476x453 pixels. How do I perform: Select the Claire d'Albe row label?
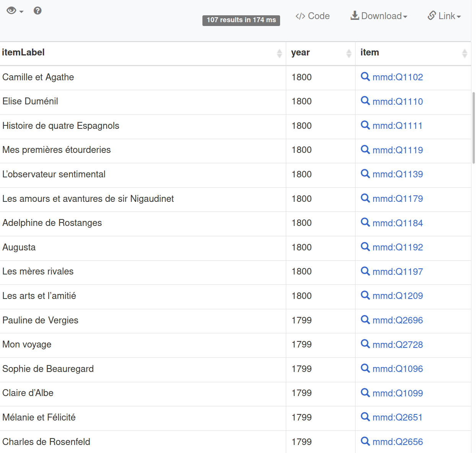coord(28,393)
